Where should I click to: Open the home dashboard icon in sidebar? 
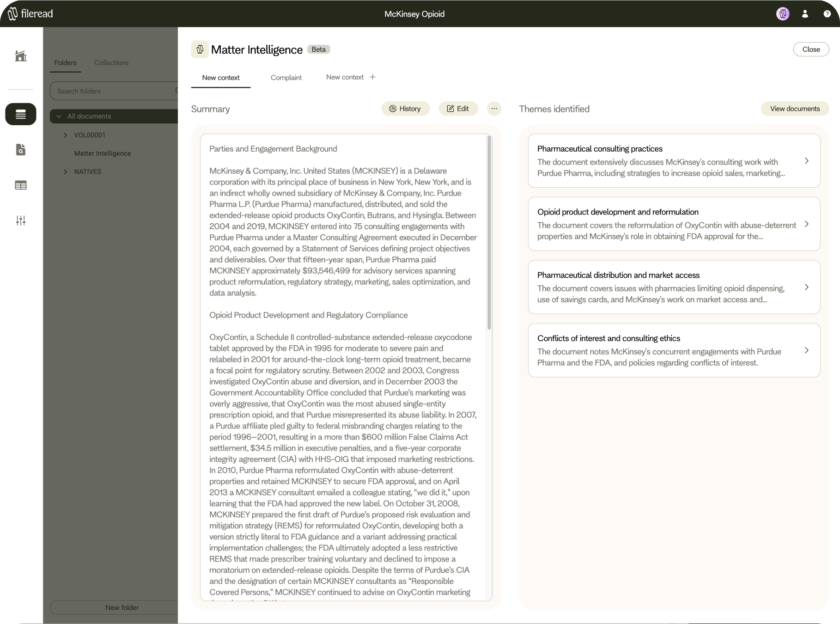pos(21,56)
